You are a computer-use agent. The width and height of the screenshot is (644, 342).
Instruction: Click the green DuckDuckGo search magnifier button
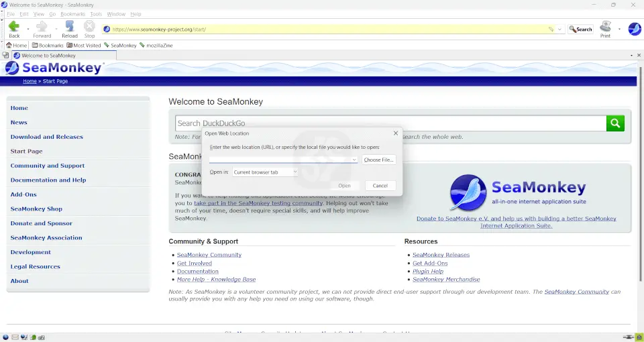615,123
